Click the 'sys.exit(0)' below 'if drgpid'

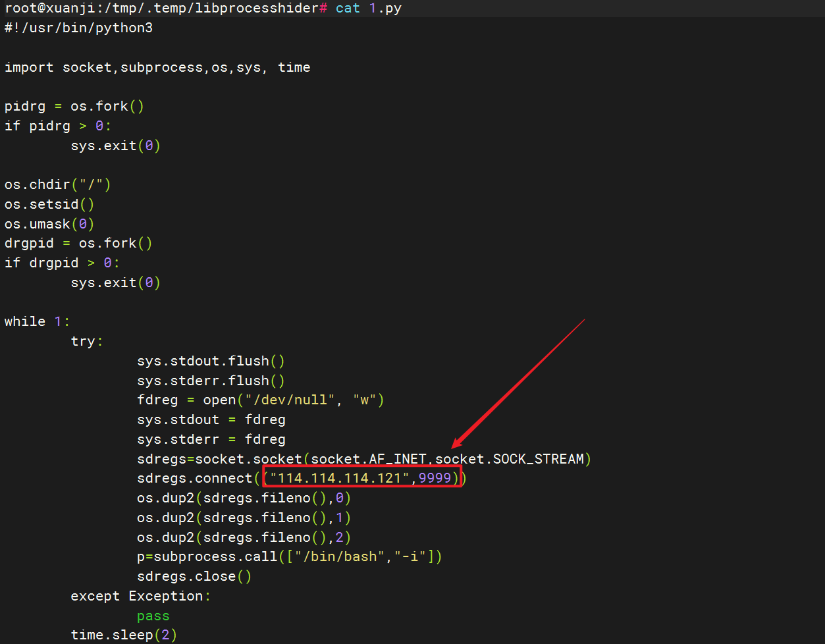coord(116,282)
